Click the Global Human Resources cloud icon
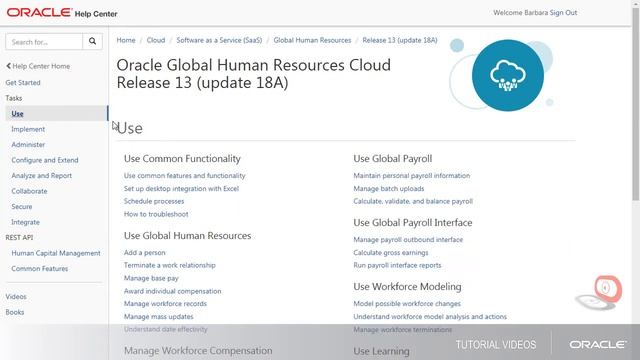640x360 pixels. (x=507, y=76)
